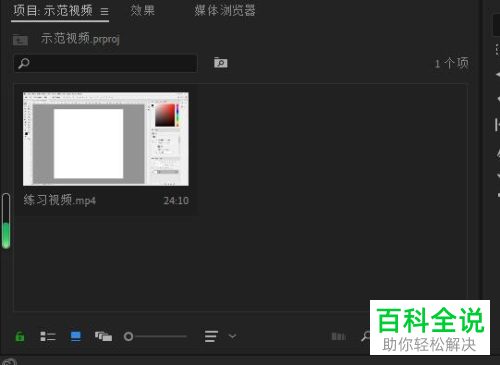Click the bin icon beside 示范视频.prproj
Image resolution: width=500 pixels, height=365 pixels.
point(20,40)
